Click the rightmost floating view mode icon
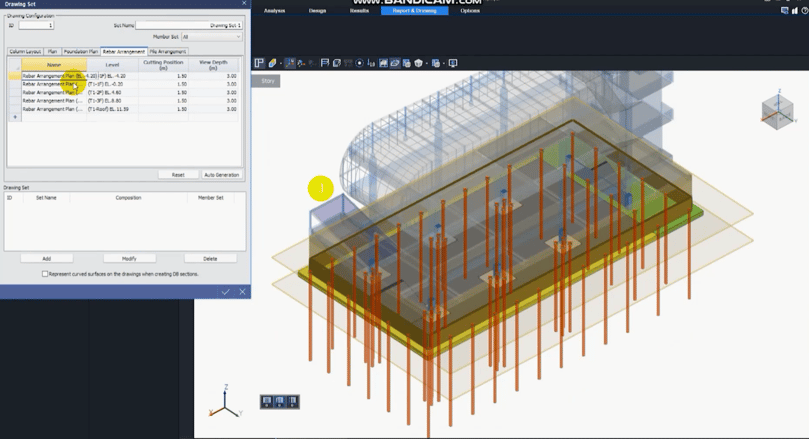The height and width of the screenshot is (439, 809). click(x=292, y=402)
